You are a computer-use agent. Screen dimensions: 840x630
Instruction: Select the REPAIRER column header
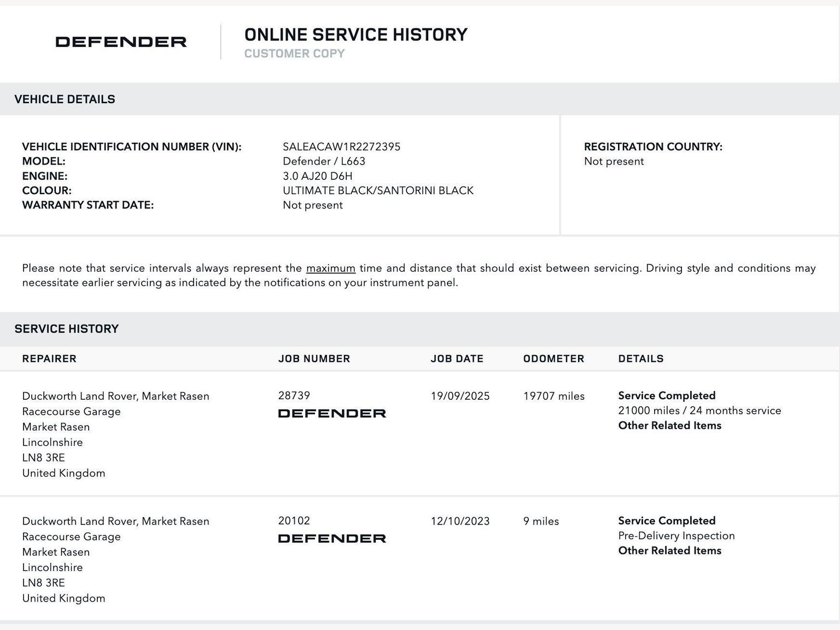49,359
